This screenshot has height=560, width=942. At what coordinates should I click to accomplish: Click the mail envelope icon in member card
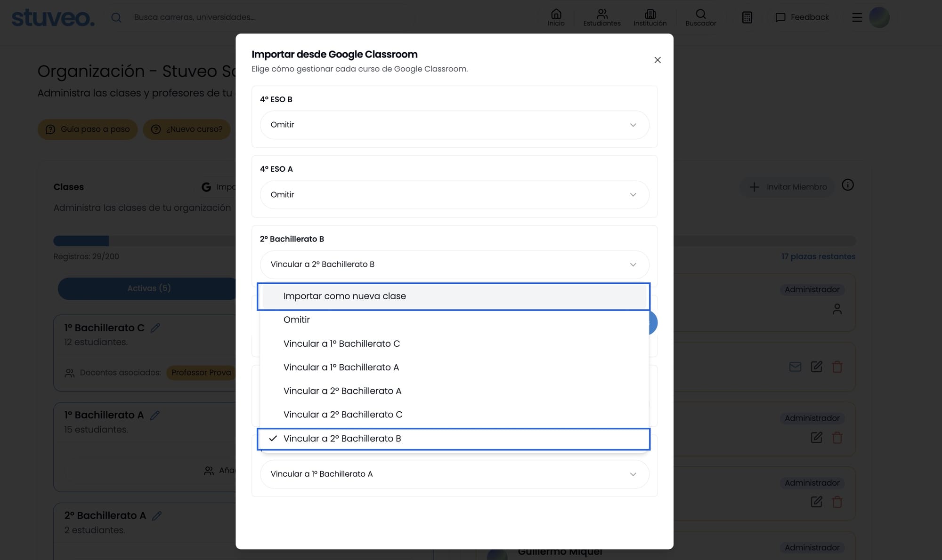tap(795, 367)
